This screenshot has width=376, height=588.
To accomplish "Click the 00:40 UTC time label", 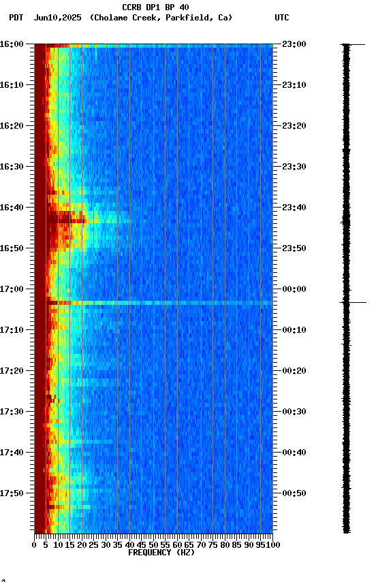I will pyautogui.click(x=294, y=453).
